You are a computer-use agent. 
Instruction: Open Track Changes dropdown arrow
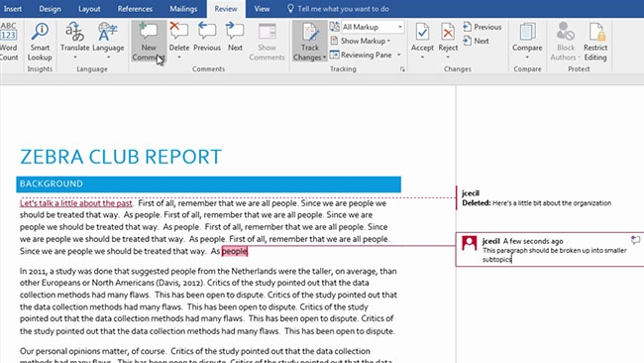[x=324, y=58]
